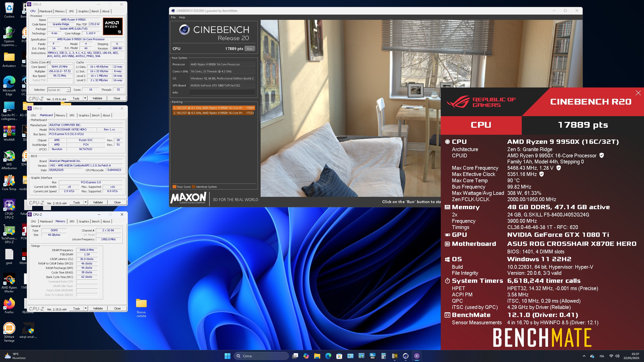Close the BenchMate result overlay with X
The width and height of the screenshot is (644, 362).
[x=638, y=93]
